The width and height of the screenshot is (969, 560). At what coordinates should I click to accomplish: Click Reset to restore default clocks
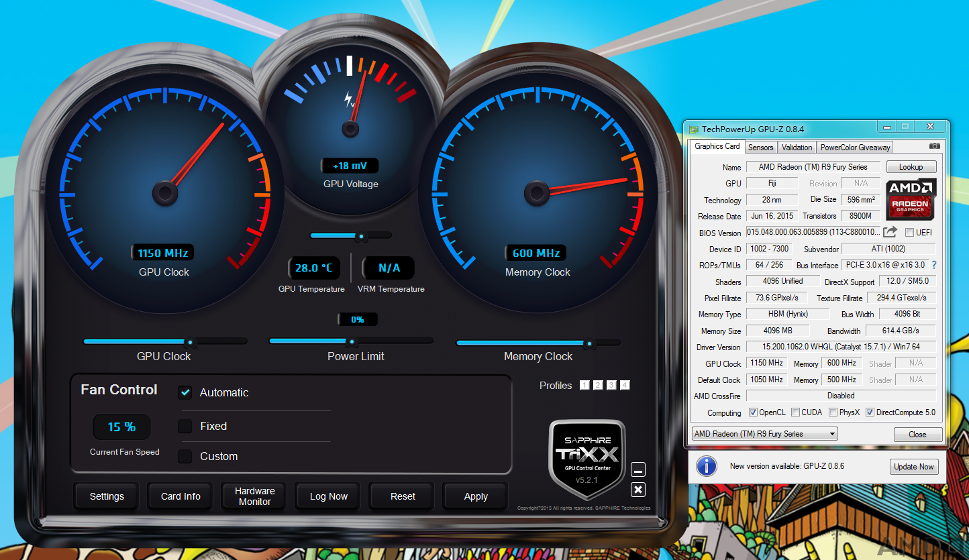click(x=403, y=496)
